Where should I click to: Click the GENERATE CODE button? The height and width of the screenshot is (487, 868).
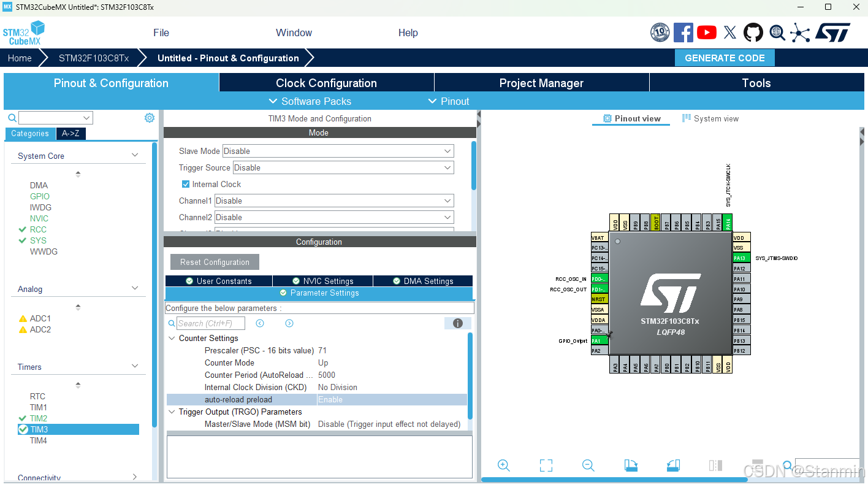tap(725, 58)
